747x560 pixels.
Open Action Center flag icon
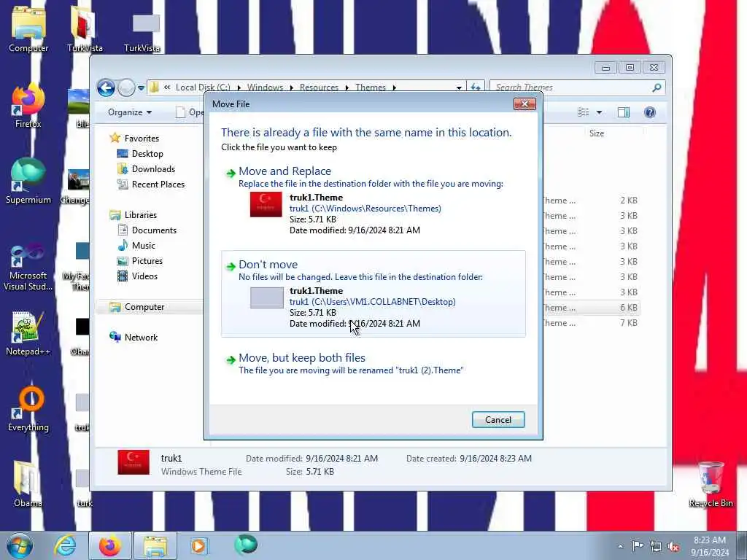[638, 546]
